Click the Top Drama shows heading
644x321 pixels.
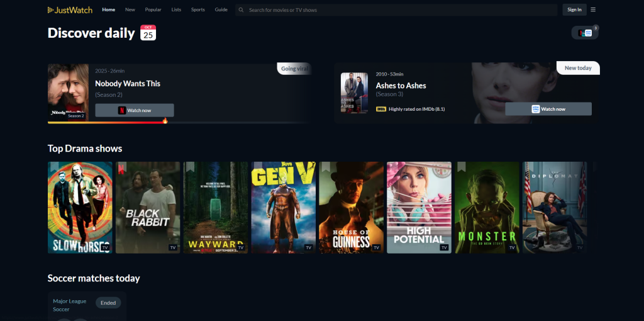(85, 149)
